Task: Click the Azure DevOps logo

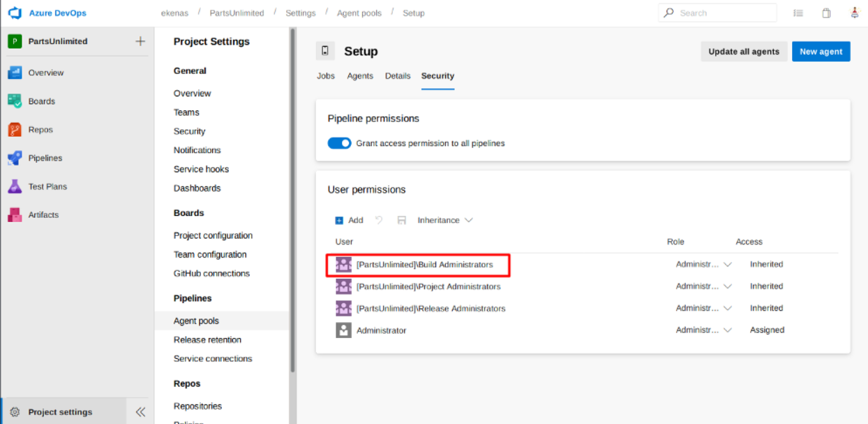Action: pyautogui.click(x=15, y=13)
